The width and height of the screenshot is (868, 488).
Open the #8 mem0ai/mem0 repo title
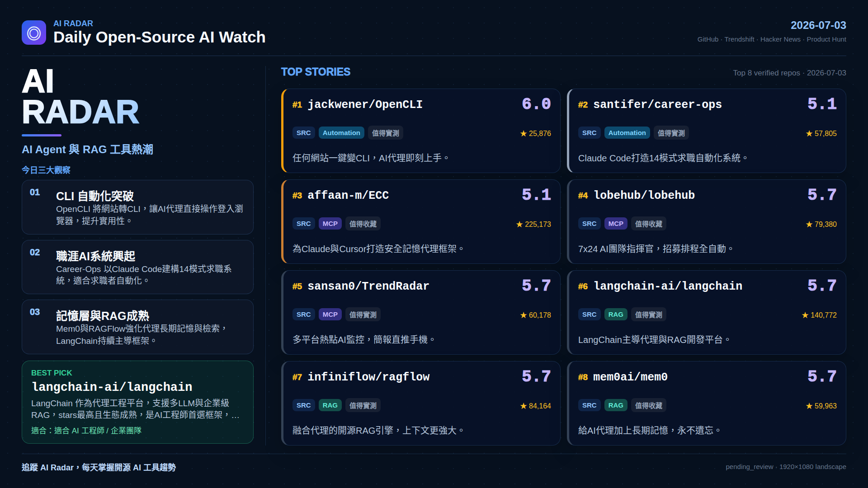click(630, 377)
